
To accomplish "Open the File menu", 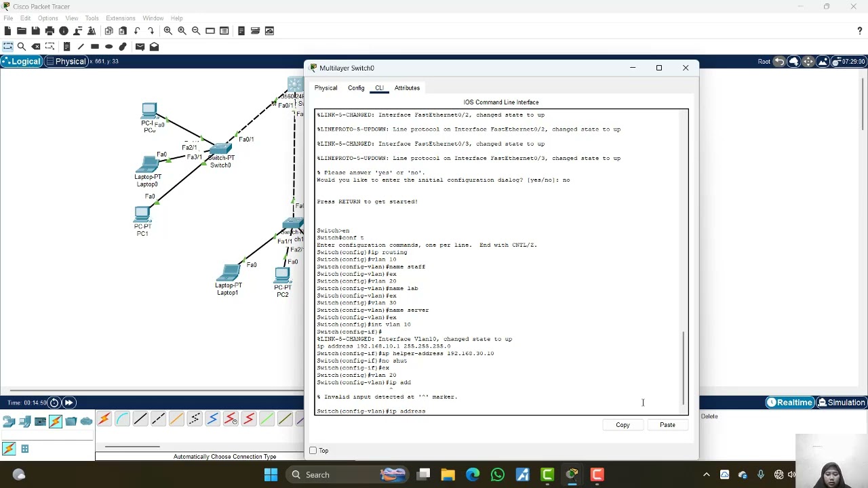I will [8, 18].
